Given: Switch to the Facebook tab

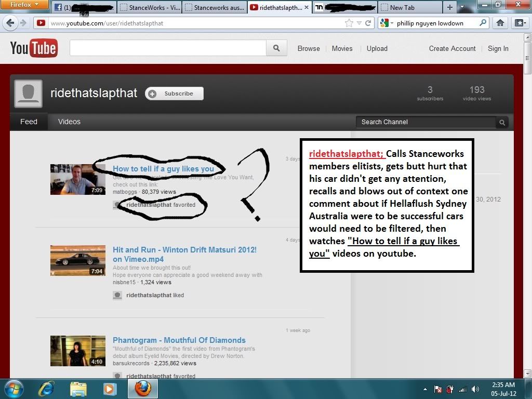Looking at the screenshot, I should (x=84, y=7).
